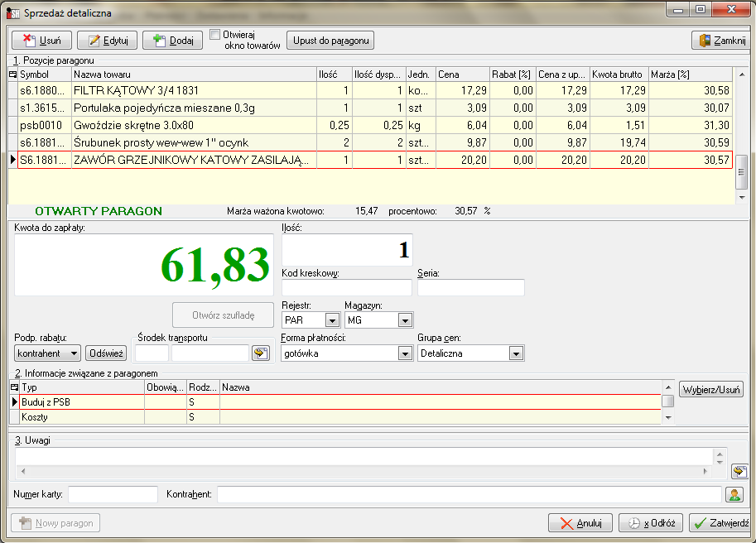Click the Marża [%] column header
The height and width of the screenshot is (543, 756).
click(x=691, y=74)
